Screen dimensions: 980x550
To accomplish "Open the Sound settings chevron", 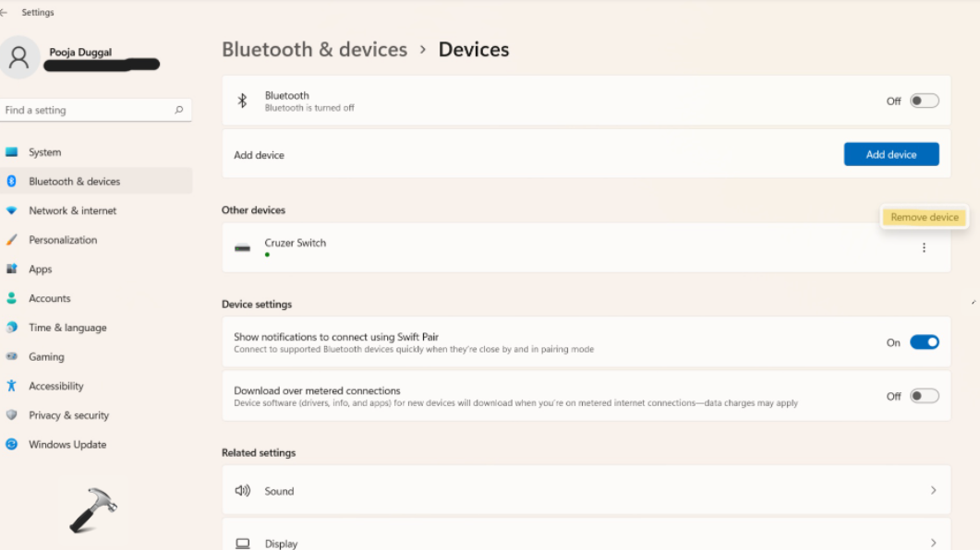I will point(933,491).
